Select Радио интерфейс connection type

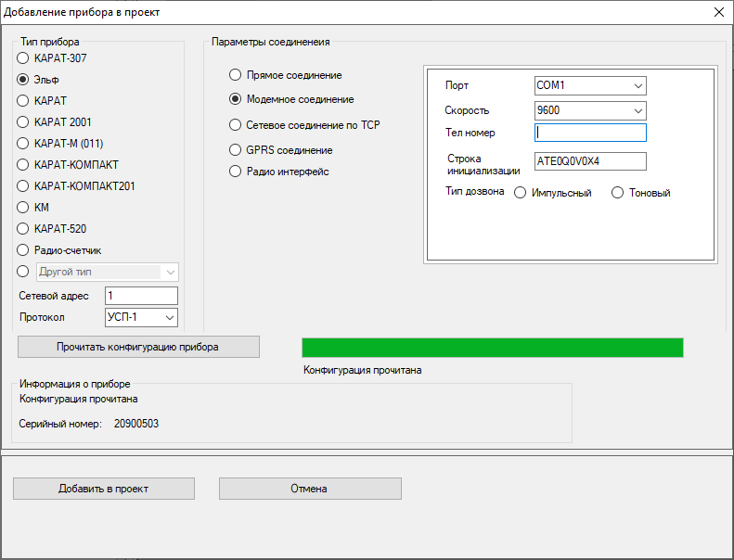click(236, 172)
